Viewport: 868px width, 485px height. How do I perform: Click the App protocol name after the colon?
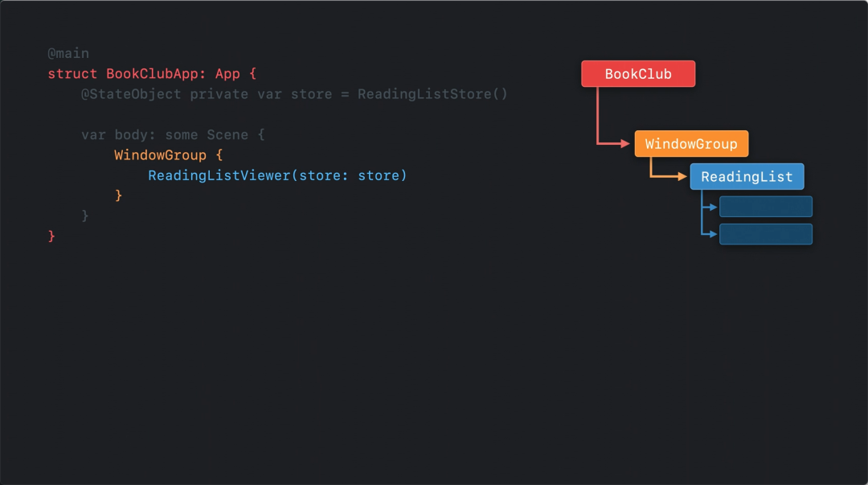pyautogui.click(x=227, y=74)
